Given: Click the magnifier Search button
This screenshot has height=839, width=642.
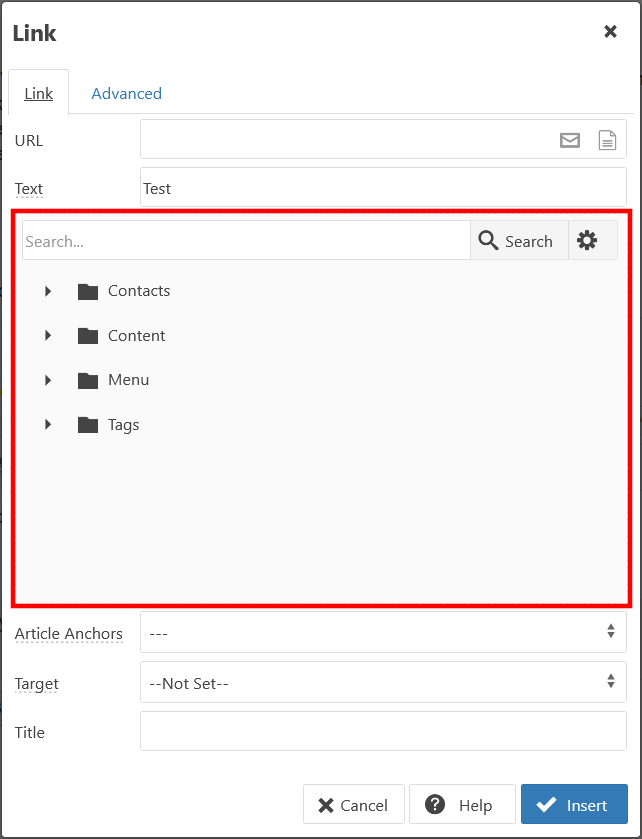Looking at the screenshot, I should [x=519, y=241].
